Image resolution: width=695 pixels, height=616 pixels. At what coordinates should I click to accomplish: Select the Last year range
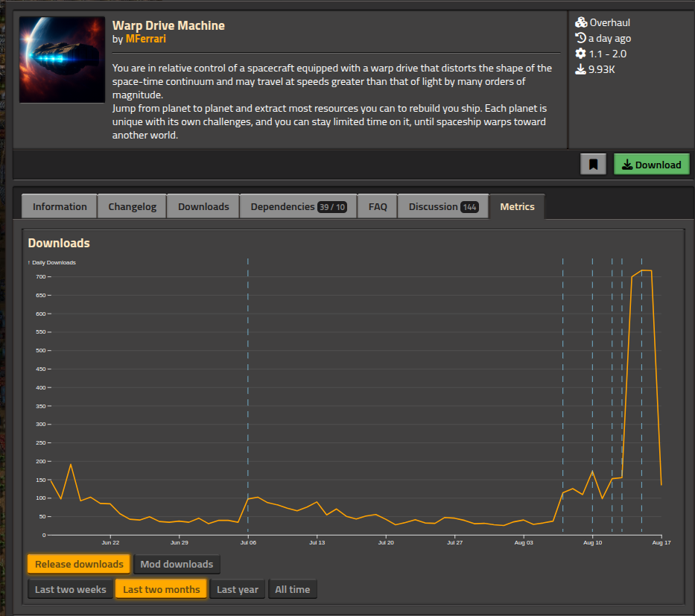pos(237,589)
